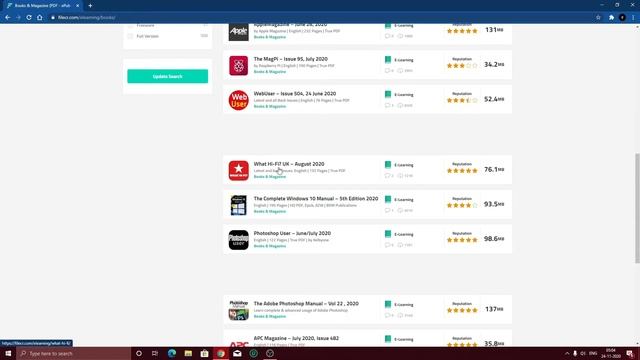Open 'What Hi-Fi? UK – August 2020' title
Screen dimensions: 640x360
coord(289,164)
